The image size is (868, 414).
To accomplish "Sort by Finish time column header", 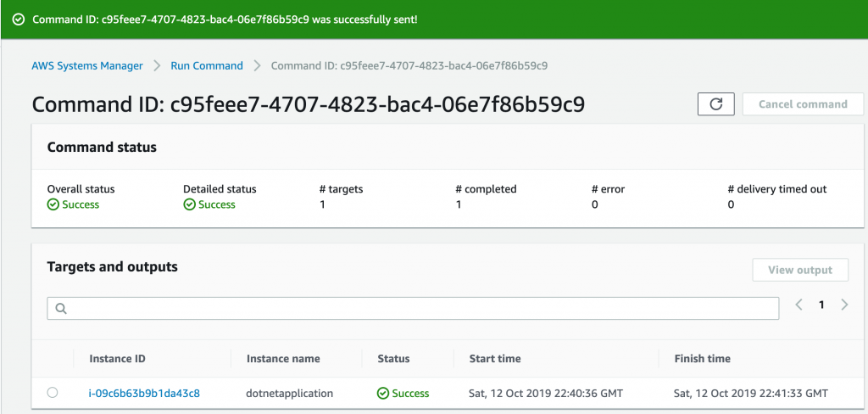I will [702, 359].
